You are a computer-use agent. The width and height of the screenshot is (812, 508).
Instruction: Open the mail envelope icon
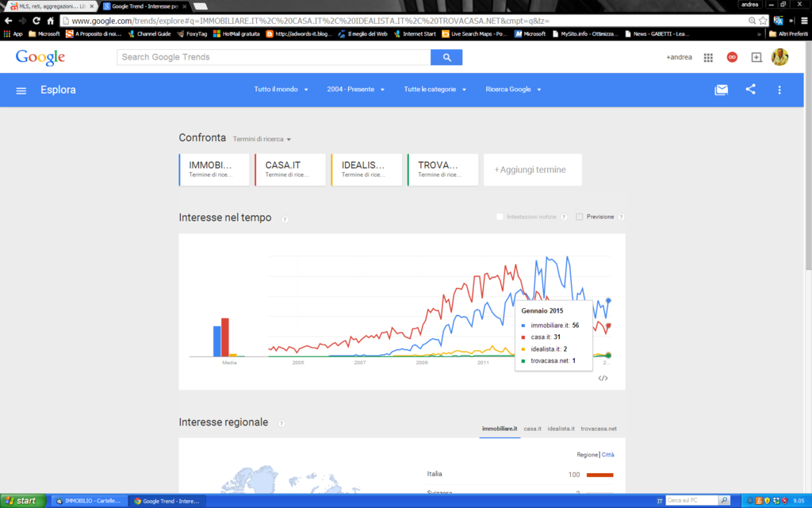click(721, 90)
